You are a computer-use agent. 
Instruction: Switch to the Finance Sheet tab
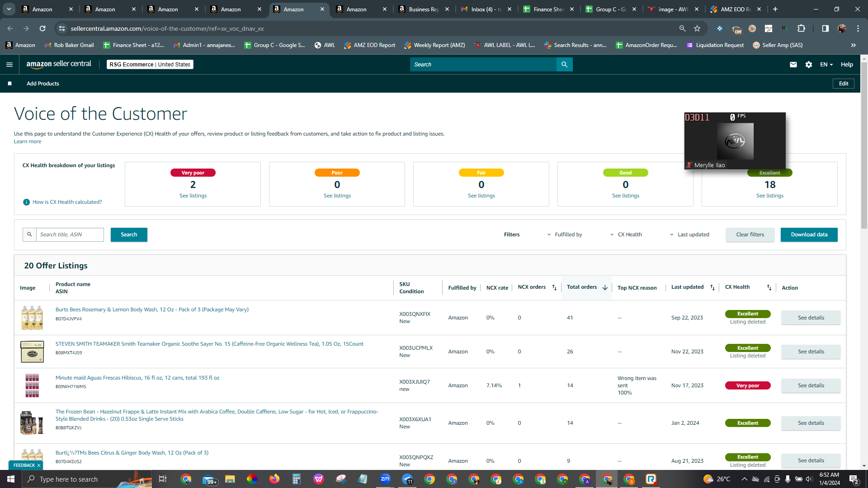[549, 9]
